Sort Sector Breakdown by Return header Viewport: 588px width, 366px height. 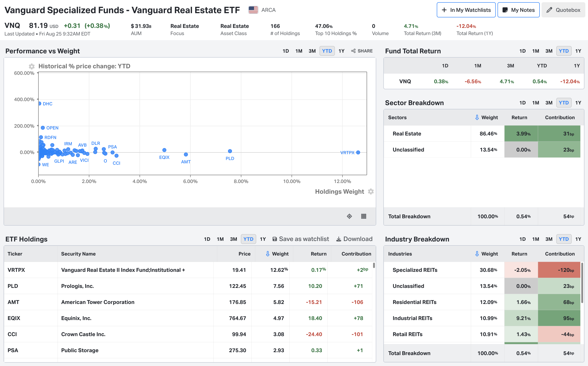coord(519,117)
